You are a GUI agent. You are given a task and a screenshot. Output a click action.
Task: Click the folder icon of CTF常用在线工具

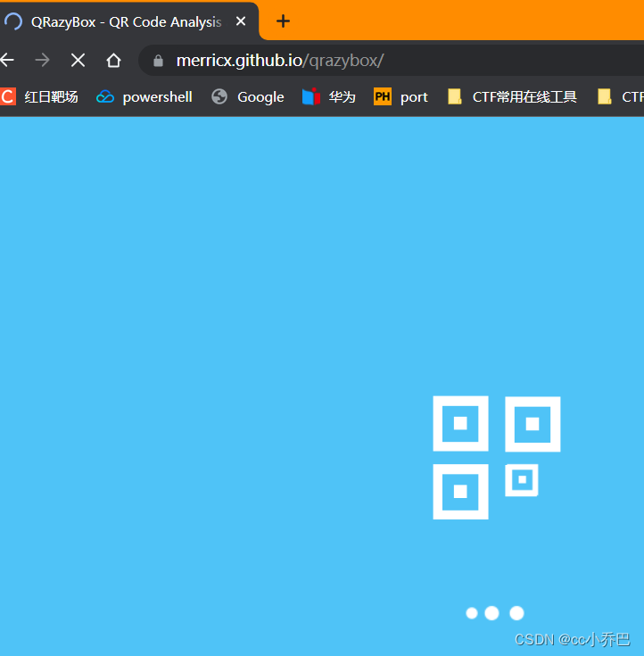click(x=455, y=96)
